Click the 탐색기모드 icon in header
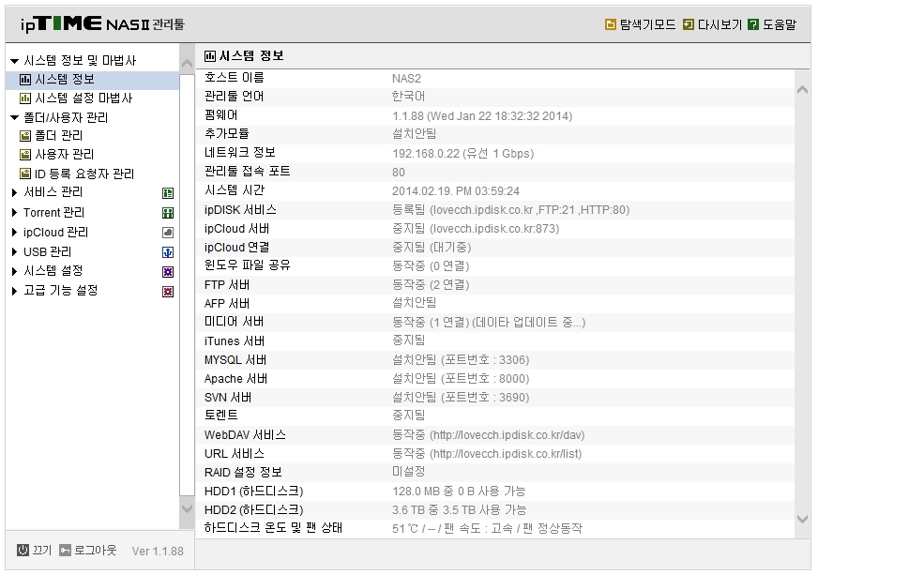This screenshot has height=575, width=924. point(611,24)
